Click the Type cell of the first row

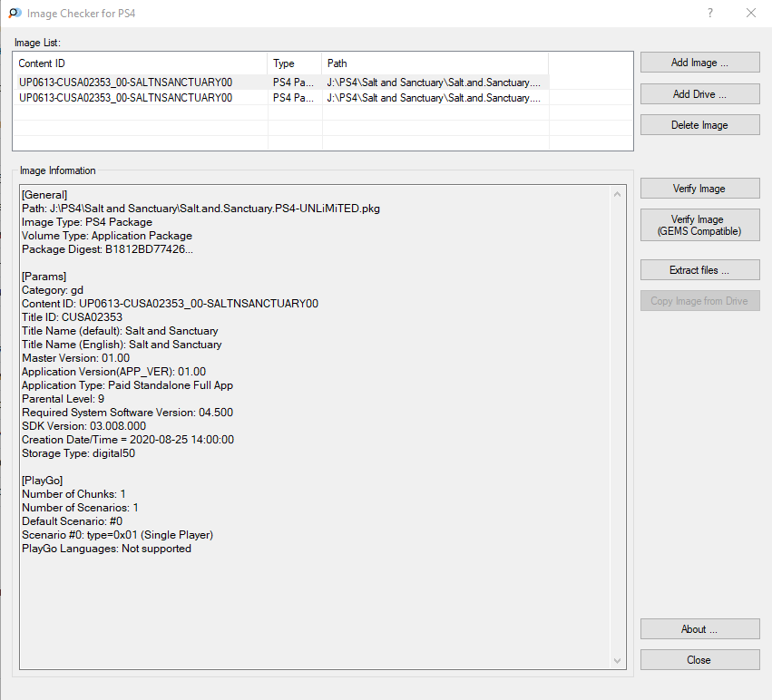(293, 83)
